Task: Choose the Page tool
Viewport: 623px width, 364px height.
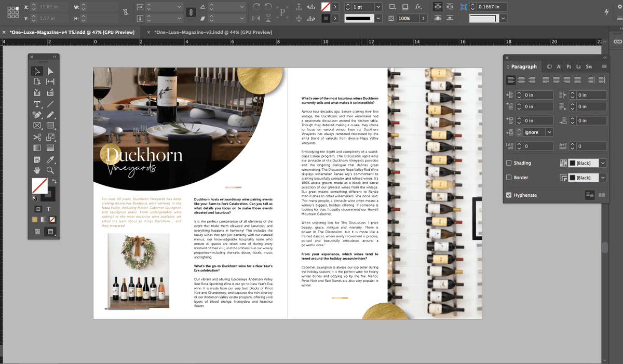Action: coord(37,82)
